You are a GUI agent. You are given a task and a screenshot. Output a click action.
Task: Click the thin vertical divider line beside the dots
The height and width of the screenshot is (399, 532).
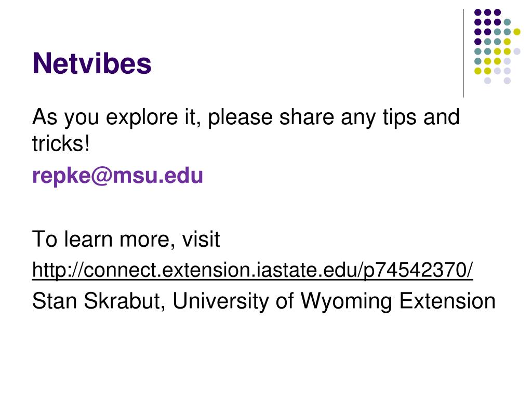[x=463, y=54]
